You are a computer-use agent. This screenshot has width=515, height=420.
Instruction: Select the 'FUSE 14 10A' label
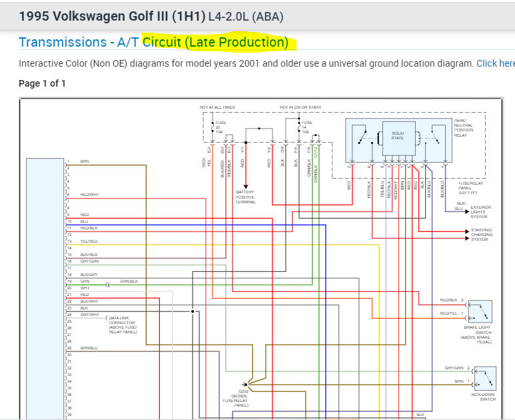point(306,127)
